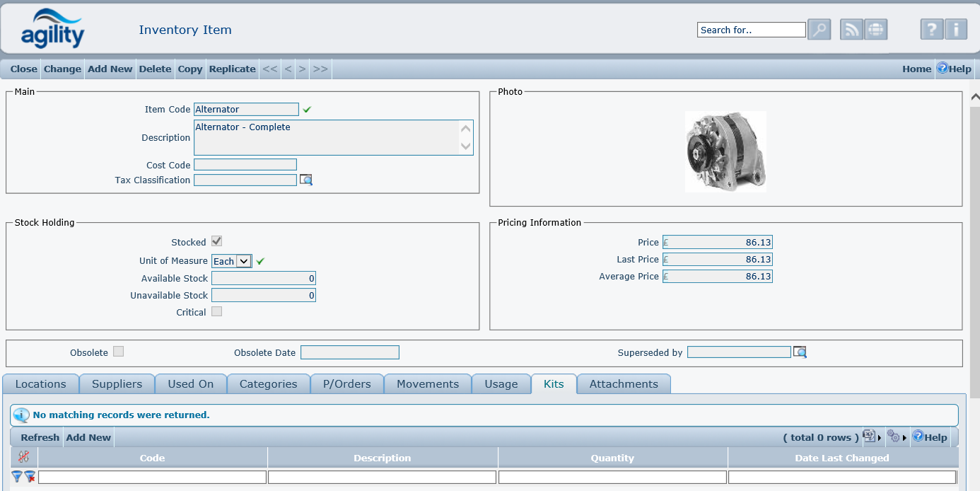
Task: Enable the Obsolete checkbox
Action: point(118,352)
